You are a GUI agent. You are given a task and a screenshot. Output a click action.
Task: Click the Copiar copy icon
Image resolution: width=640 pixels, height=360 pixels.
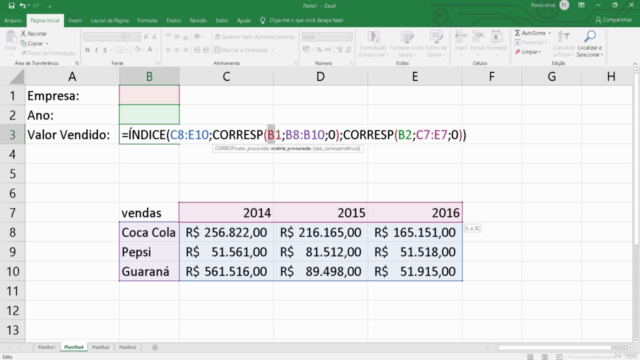[x=23, y=43]
